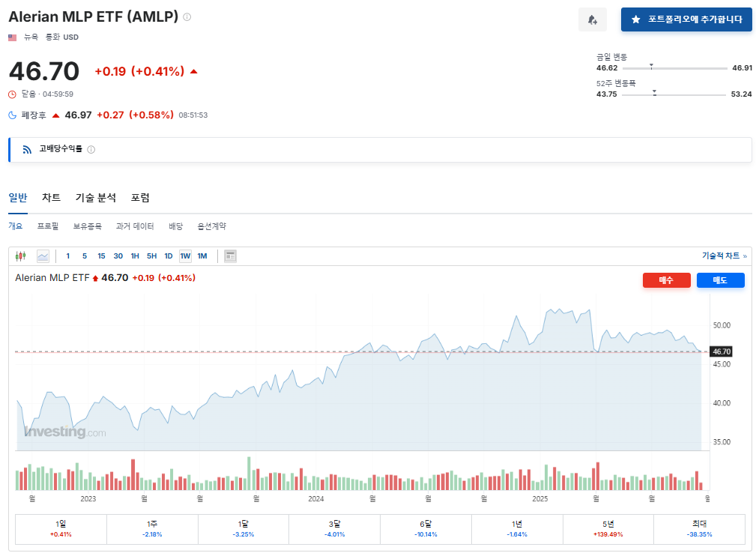Enable the 1H chart interval
The width and height of the screenshot is (756, 553).
pyautogui.click(x=134, y=256)
